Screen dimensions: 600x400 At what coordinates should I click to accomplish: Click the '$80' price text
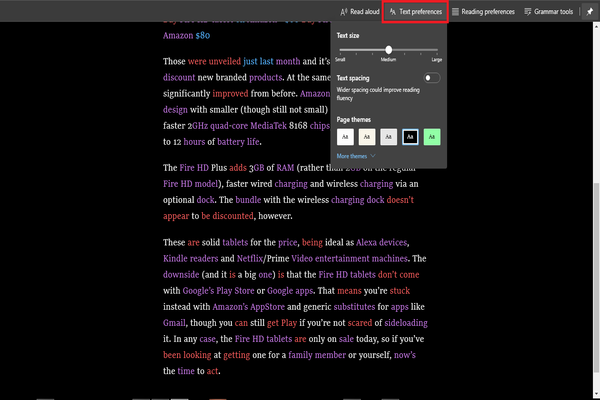[x=203, y=36]
